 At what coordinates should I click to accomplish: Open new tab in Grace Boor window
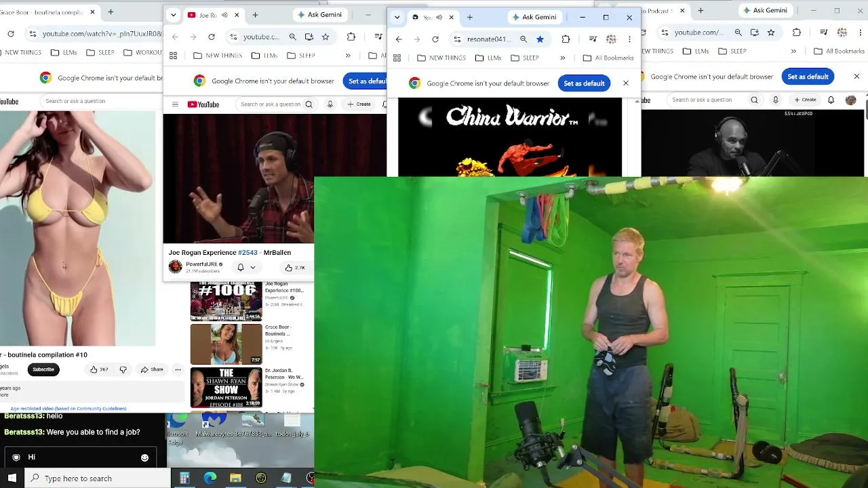click(111, 12)
